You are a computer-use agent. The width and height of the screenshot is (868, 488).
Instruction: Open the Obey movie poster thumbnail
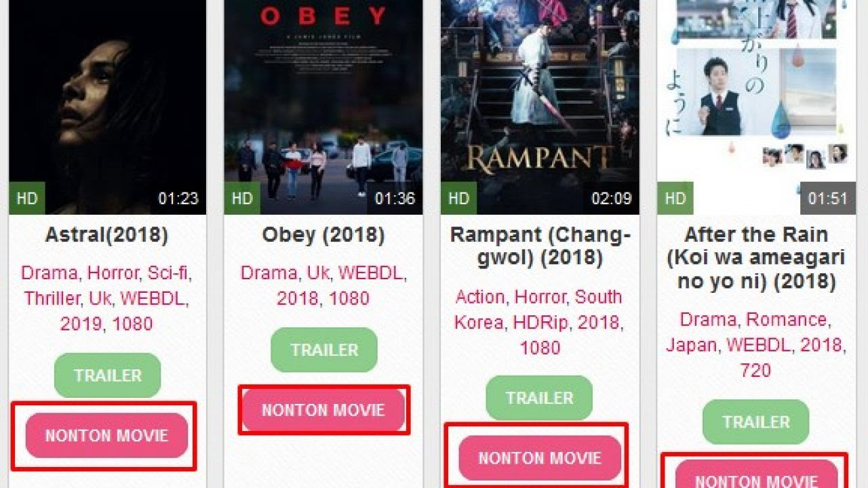point(323,107)
